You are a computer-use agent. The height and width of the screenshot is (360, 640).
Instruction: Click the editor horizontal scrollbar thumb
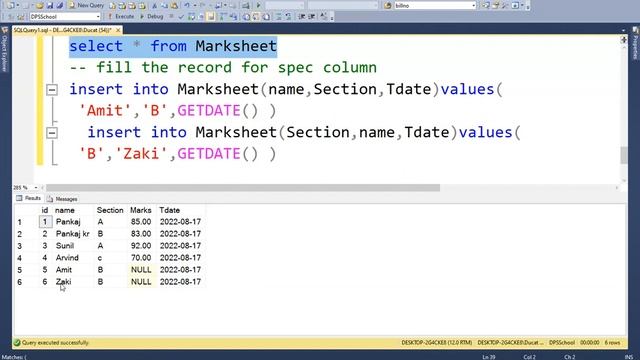tap(242, 188)
